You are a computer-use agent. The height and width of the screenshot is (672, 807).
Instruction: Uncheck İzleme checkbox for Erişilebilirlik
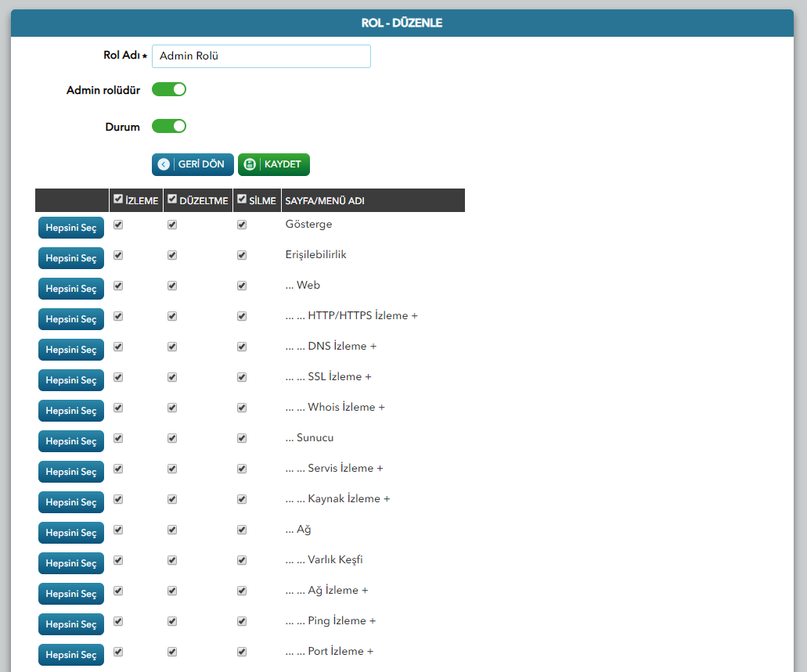pyautogui.click(x=118, y=255)
